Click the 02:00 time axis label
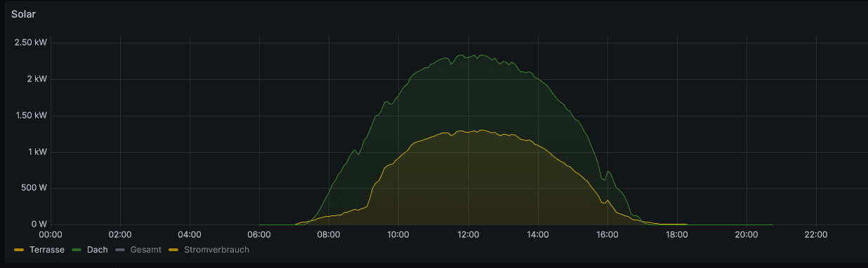 pyautogui.click(x=121, y=235)
